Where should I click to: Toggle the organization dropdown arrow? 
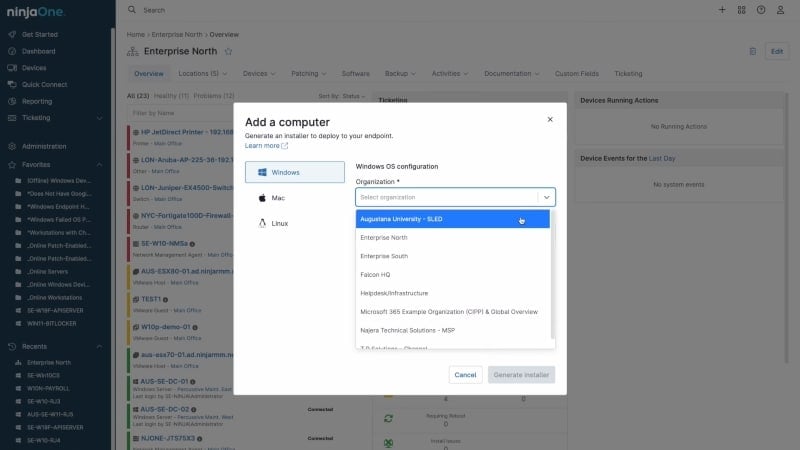[546, 197]
